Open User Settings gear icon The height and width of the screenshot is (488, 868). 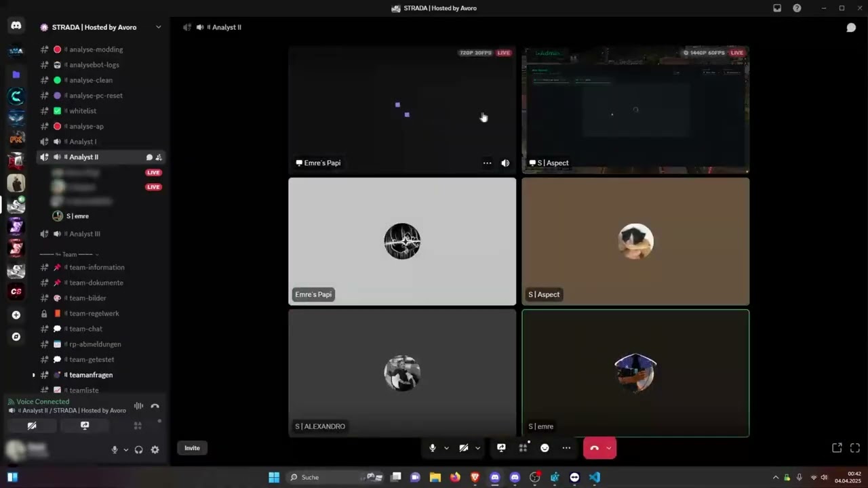point(155,449)
